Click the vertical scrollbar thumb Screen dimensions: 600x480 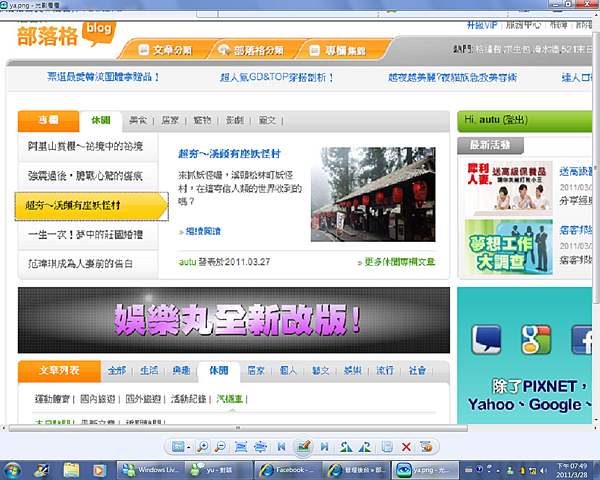[x=596, y=167]
